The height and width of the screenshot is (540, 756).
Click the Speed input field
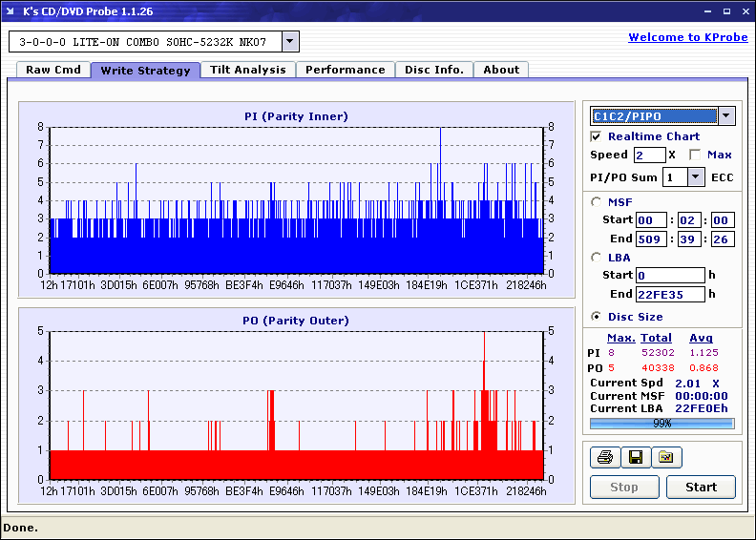tap(649, 155)
